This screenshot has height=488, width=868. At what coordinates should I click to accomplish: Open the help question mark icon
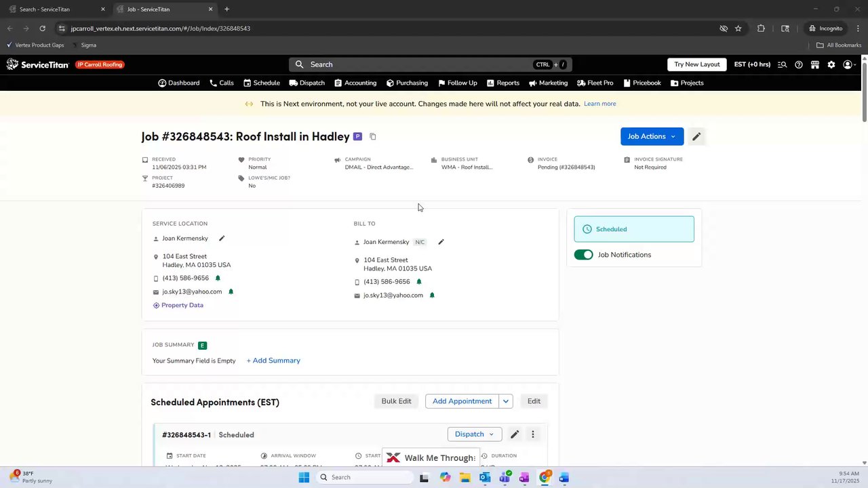click(x=799, y=64)
